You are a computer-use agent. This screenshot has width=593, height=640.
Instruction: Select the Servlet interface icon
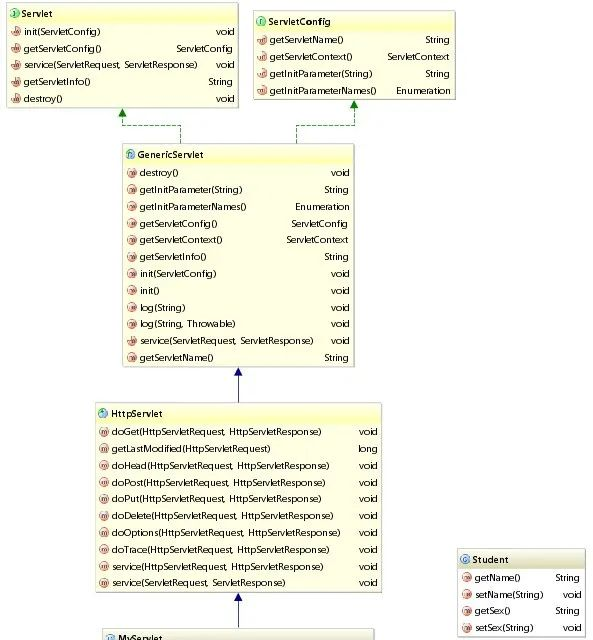[x=15, y=13]
